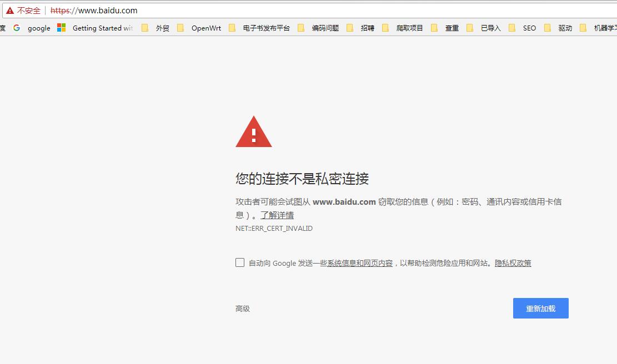617x364 pixels.
Task: Click the 了解详情 learn more link
Action: pos(277,215)
